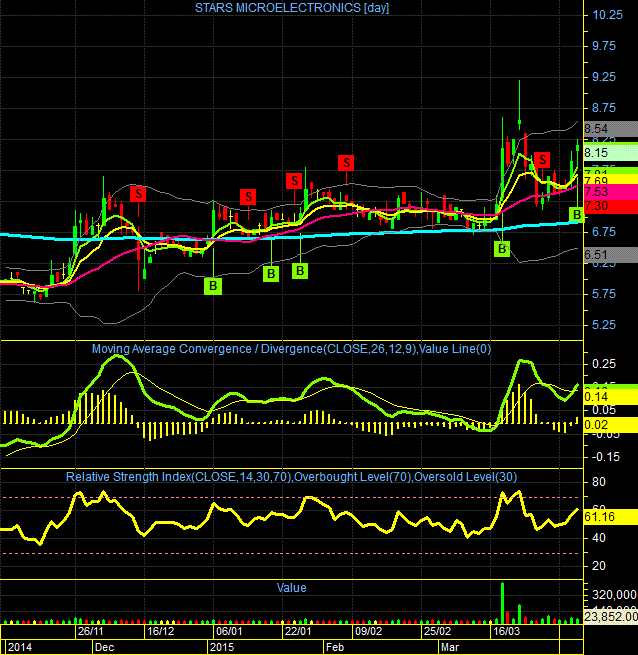Click the 26/11 date label

(90, 631)
